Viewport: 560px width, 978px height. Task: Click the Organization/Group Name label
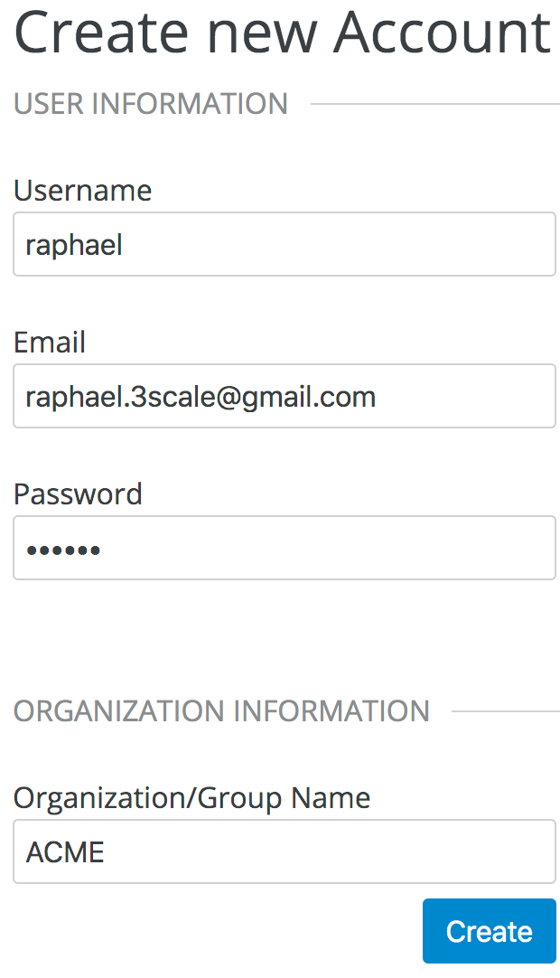pyautogui.click(x=191, y=798)
